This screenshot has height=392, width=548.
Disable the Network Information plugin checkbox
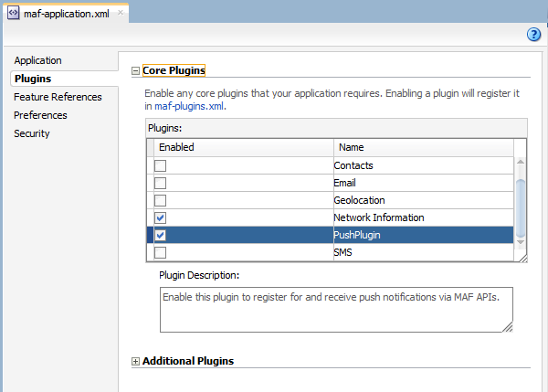[x=161, y=217]
